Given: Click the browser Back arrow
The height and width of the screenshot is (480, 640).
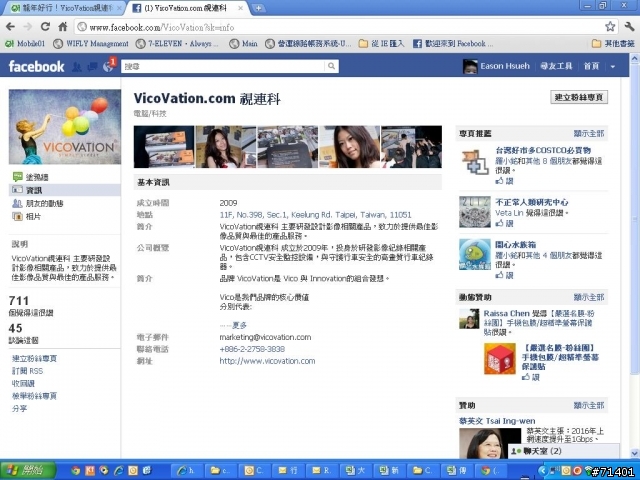Looking at the screenshot, I should (x=11, y=27).
